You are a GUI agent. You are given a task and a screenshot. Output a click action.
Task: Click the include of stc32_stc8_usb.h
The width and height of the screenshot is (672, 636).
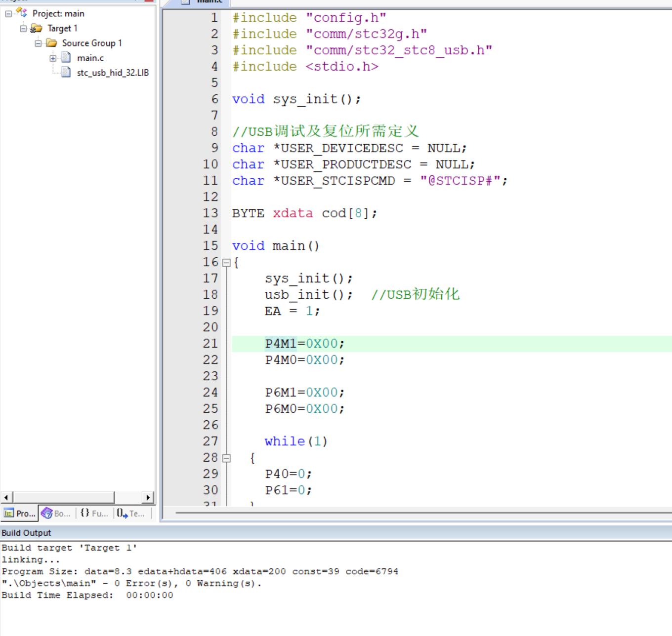coord(362,50)
